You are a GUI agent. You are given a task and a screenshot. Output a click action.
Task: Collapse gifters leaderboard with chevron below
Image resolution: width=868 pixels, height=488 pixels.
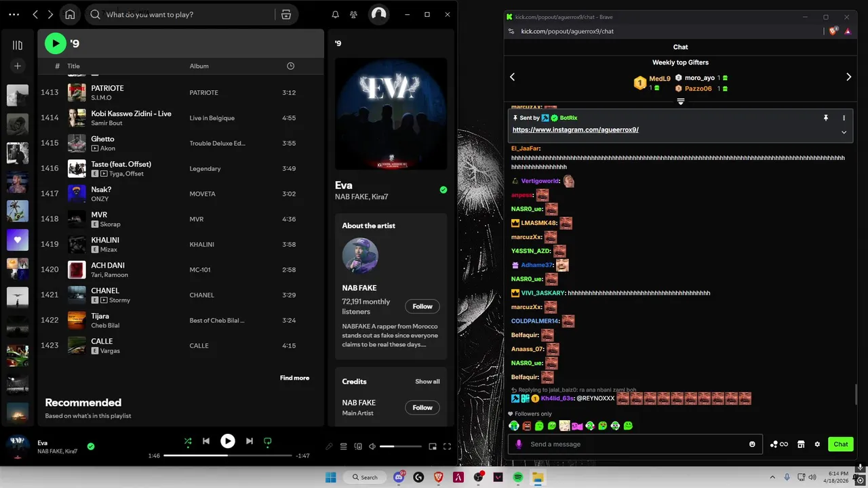coord(681,102)
